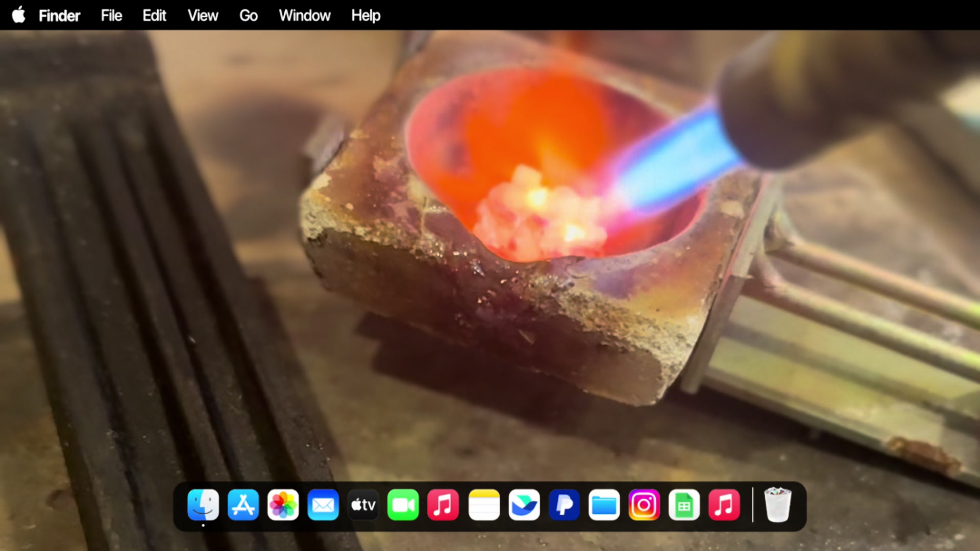Open the Music icon next to Google Sheets
980x551 pixels.
coord(724,505)
